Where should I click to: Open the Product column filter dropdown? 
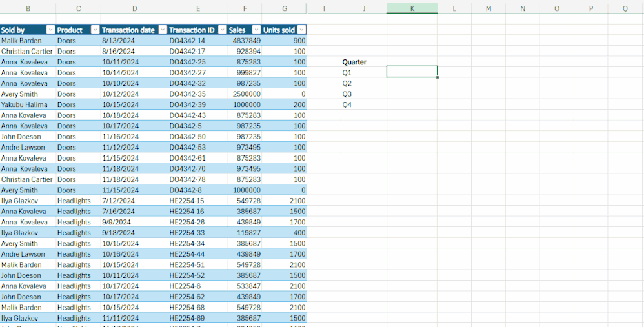pos(95,30)
